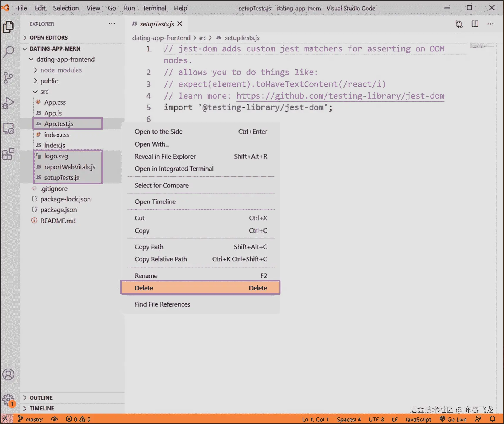Screen dimensions: 504x424
Task: Click the feedback icon in status bar
Action: pos(478,419)
